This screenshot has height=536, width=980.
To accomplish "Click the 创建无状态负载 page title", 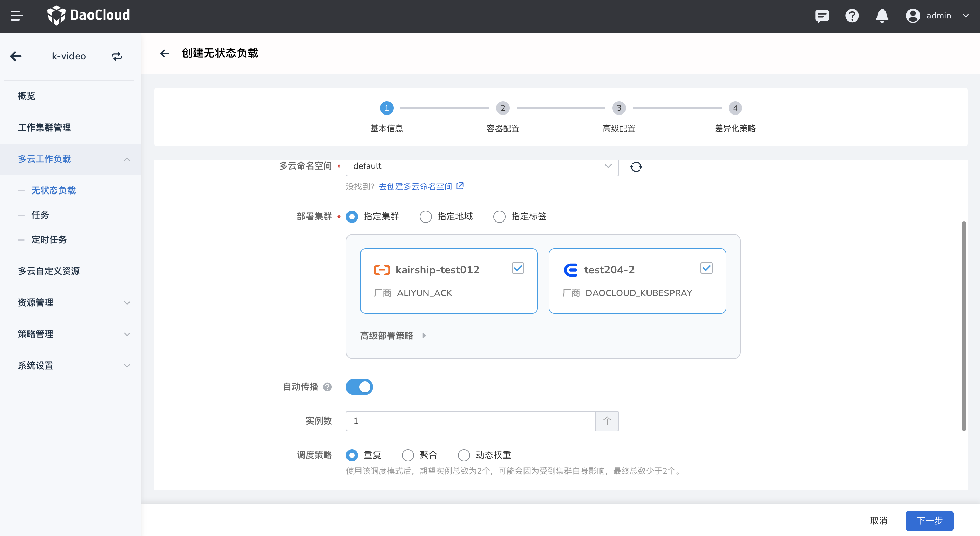I will click(x=220, y=53).
